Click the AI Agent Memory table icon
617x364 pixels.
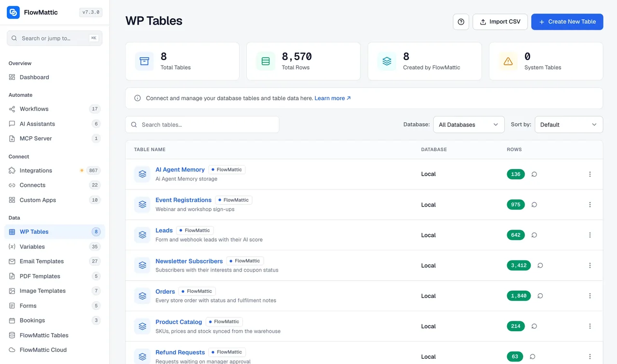tap(142, 174)
